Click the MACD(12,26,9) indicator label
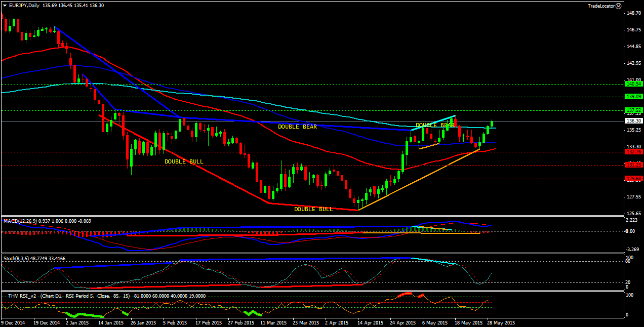 [21, 221]
